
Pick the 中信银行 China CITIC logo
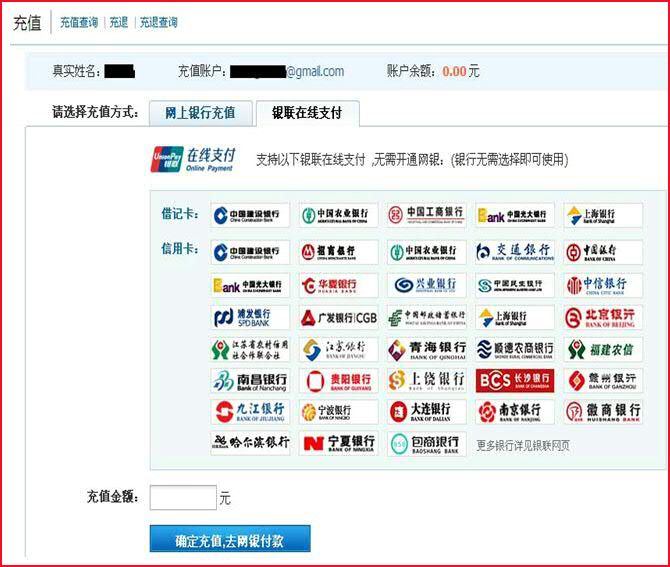point(603,285)
